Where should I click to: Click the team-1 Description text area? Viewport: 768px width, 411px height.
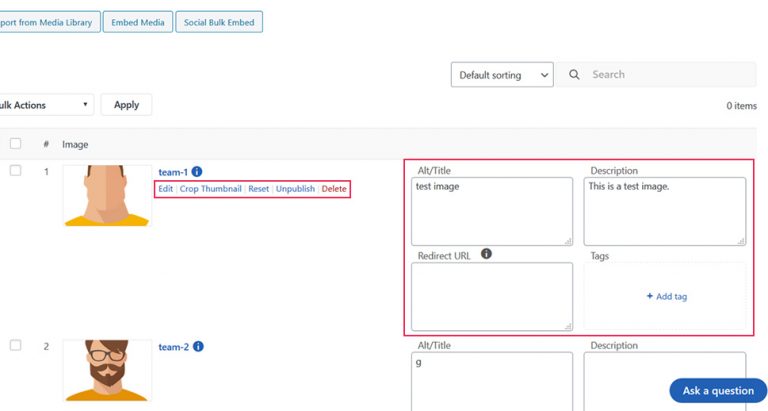[x=665, y=211]
